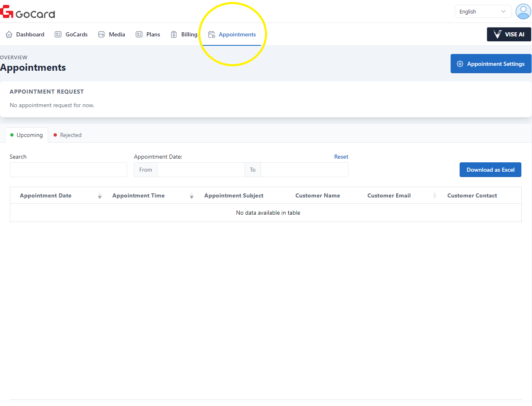The width and height of the screenshot is (532, 406).
Task: Launch the VISE AI button
Action: coord(509,34)
